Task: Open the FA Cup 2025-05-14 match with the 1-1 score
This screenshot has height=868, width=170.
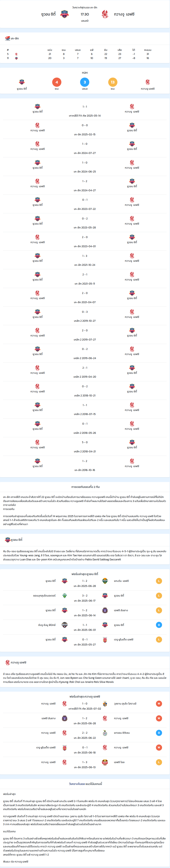Action: click(85, 111)
